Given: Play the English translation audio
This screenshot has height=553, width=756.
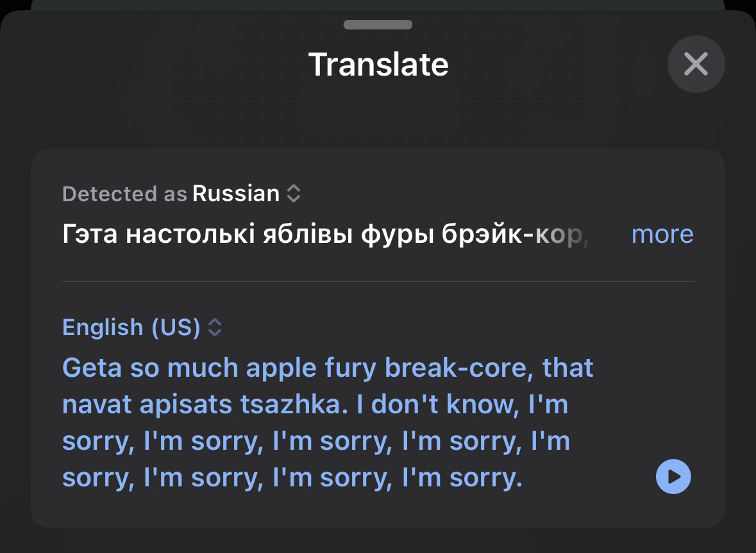Looking at the screenshot, I should (x=673, y=477).
